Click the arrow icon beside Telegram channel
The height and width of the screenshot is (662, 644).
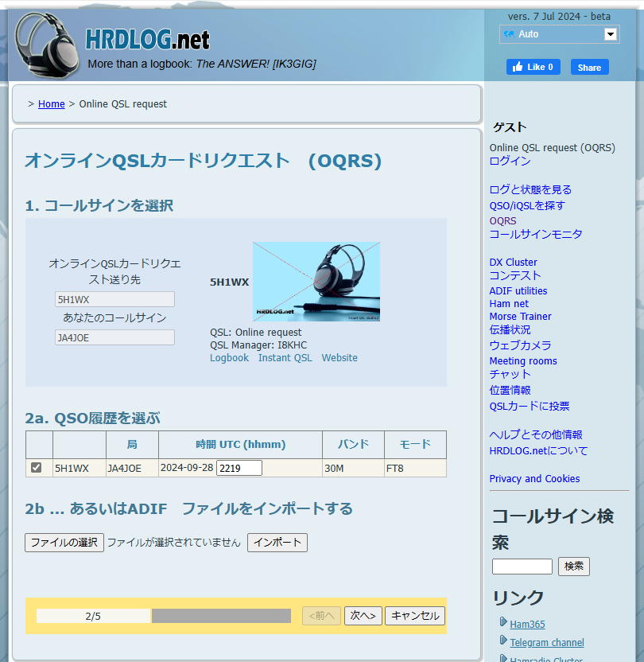503,641
